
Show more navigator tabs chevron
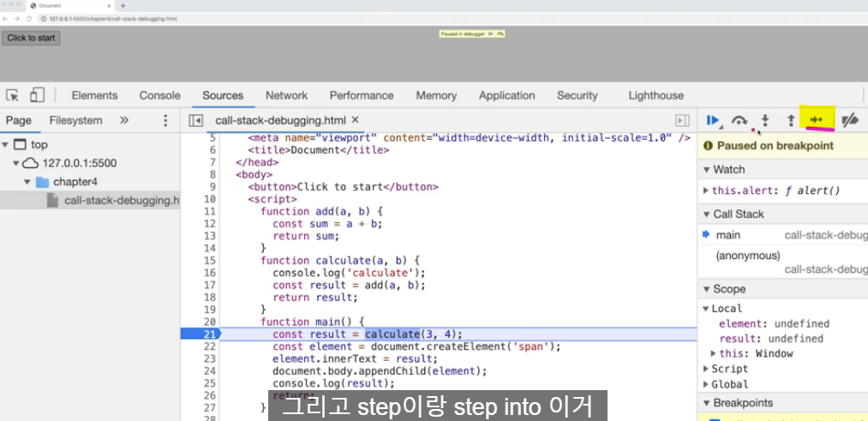124,120
